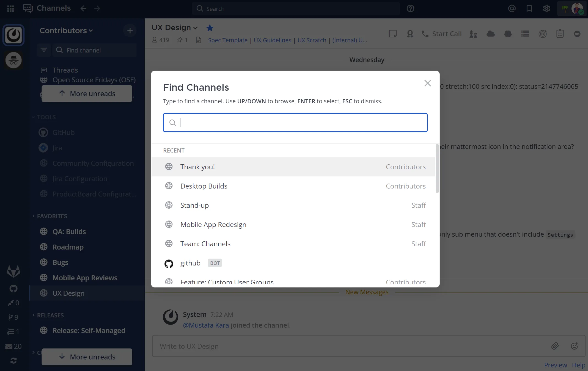
Task: Click the results list scrollbar in dialog
Action: (x=437, y=168)
